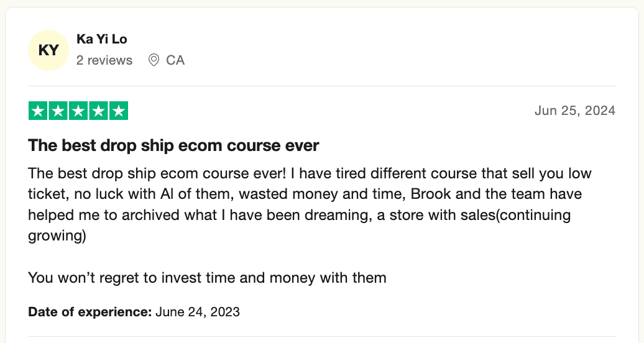
Task: Click the fourth green rating star
Action: 98,111
